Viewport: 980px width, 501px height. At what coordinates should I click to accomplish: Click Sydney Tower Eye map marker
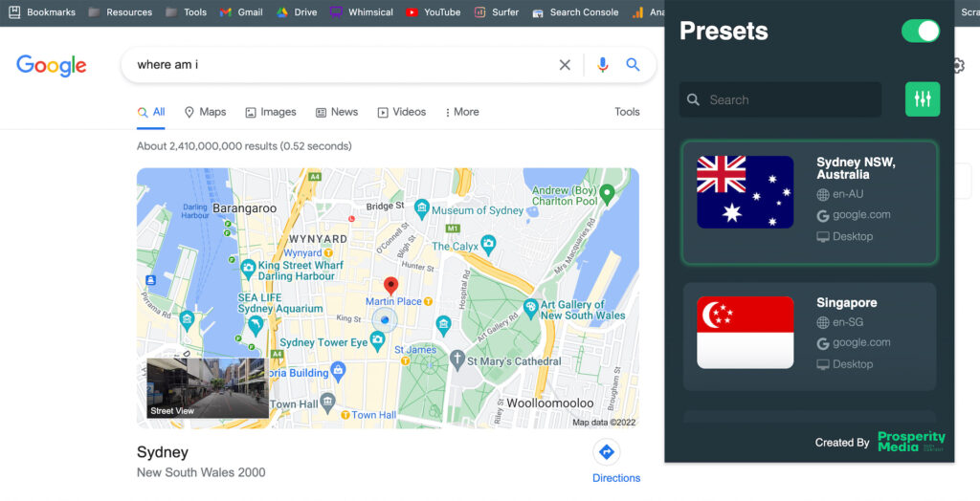377,341
